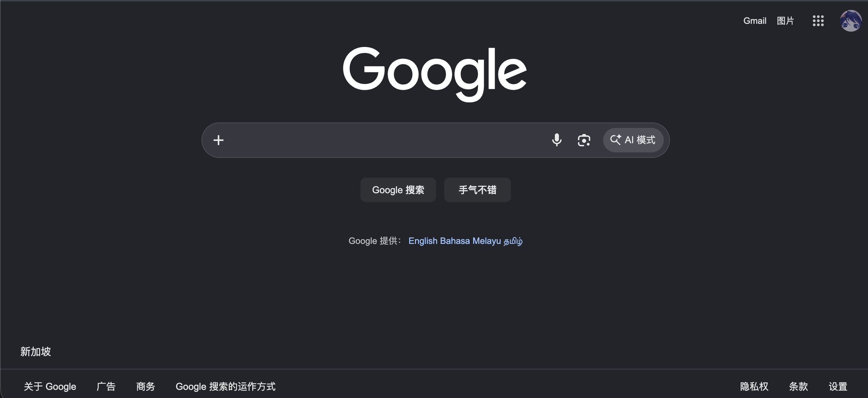The width and height of the screenshot is (868, 398).
Task: Open the 广告 footer link
Action: click(x=106, y=386)
